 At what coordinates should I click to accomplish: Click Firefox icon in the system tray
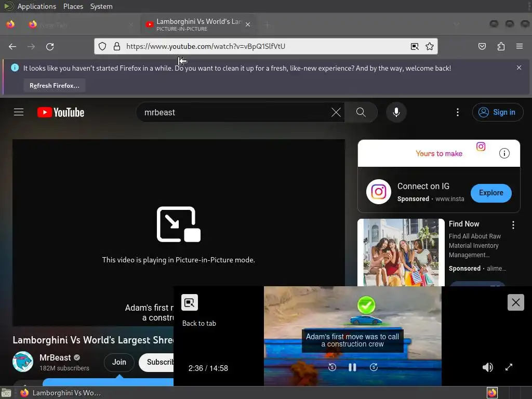(492, 393)
